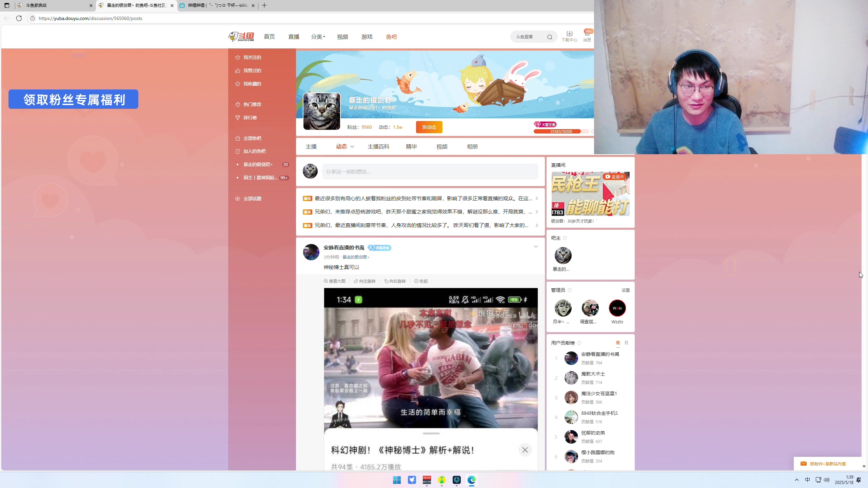Open 鱼吧 in the top navigation
Image resolution: width=868 pixels, height=488 pixels.
tap(391, 37)
